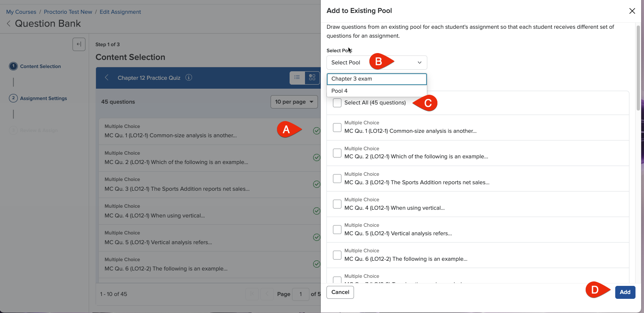Viewport: 644px width, 313px height.
Task: Click the Add button
Action: click(x=625, y=292)
